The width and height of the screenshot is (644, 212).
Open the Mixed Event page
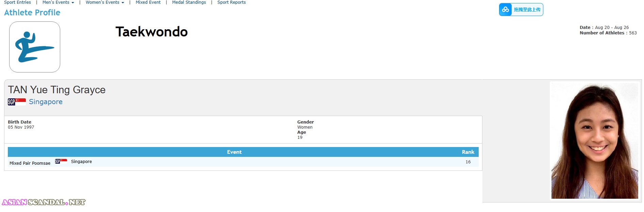(x=148, y=2)
